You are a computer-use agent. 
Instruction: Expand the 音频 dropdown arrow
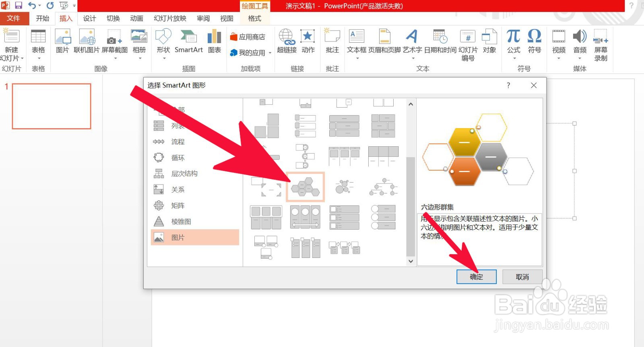580,58
